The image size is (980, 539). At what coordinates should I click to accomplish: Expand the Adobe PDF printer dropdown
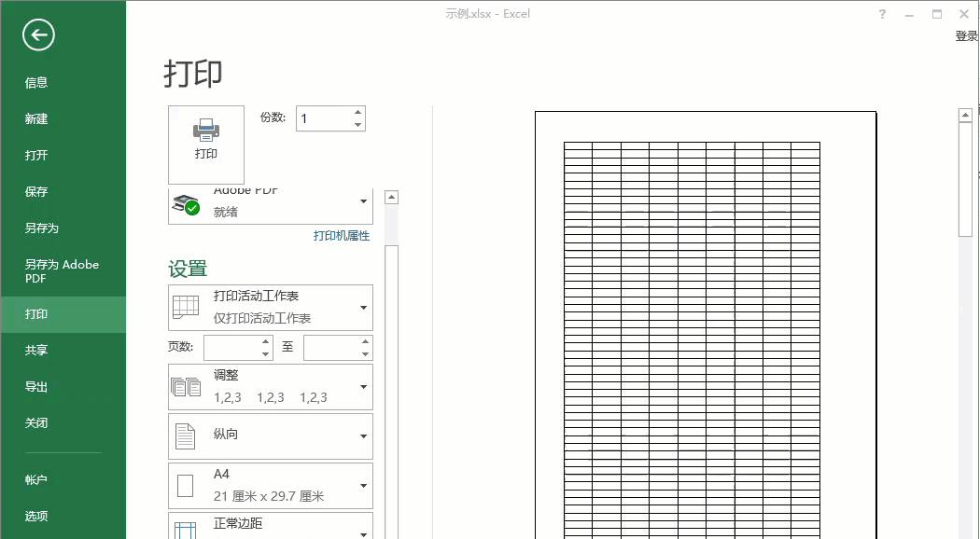[363, 201]
